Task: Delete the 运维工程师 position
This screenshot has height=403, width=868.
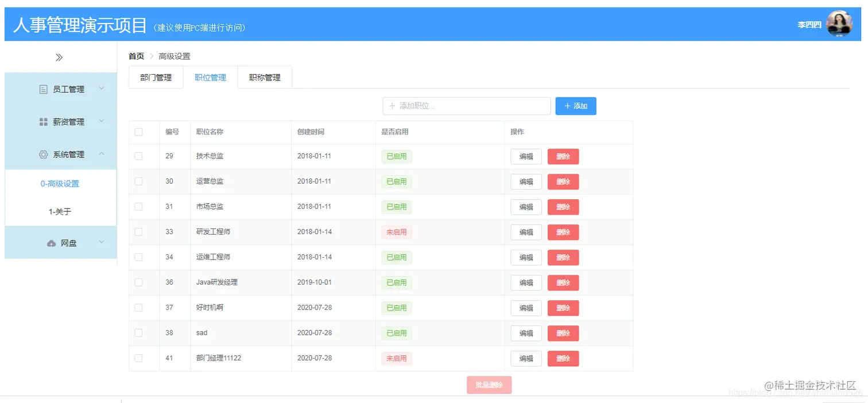Action: point(563,258)
